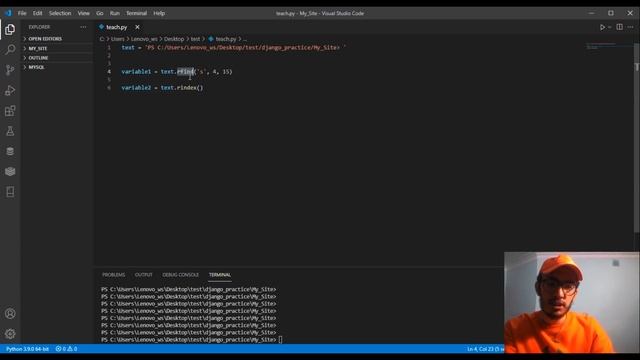Open Source Control view icon
Viewport: 640px width, 360px height.
(x=10, y=70)
